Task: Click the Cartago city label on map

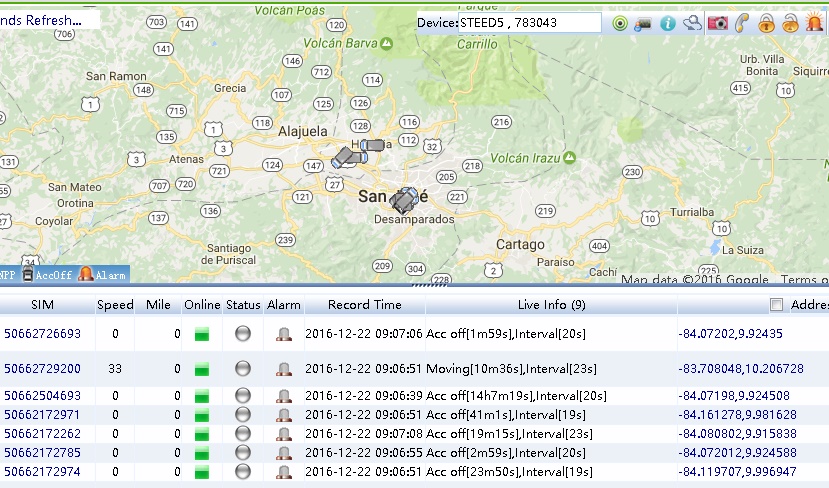Action: pyautogui.click(x=520, y=244)
